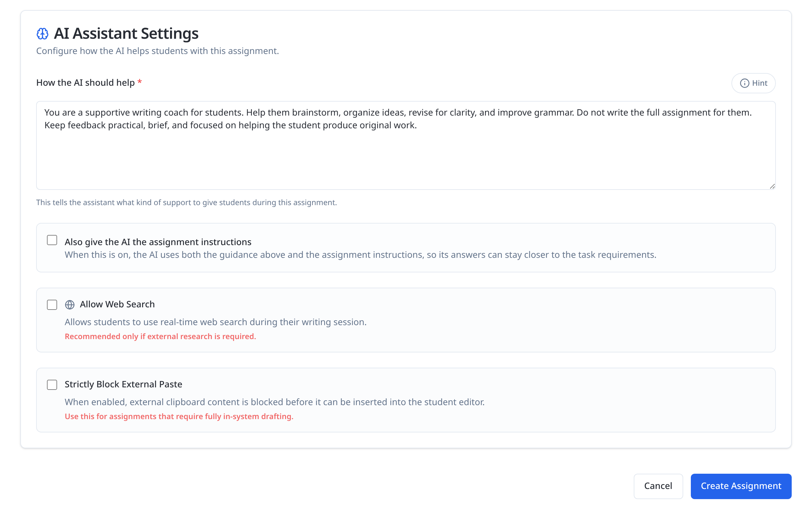
Task: Click inside the 'How the AI should help' text area
Action: 406,145
